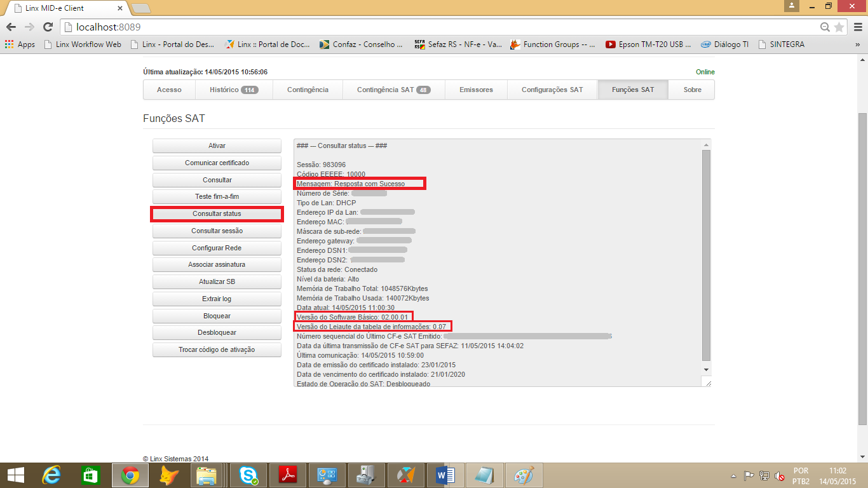Open the Chrome hamburger menu
The height and width of the screenshot is (488, 868).
coord(857,27)
